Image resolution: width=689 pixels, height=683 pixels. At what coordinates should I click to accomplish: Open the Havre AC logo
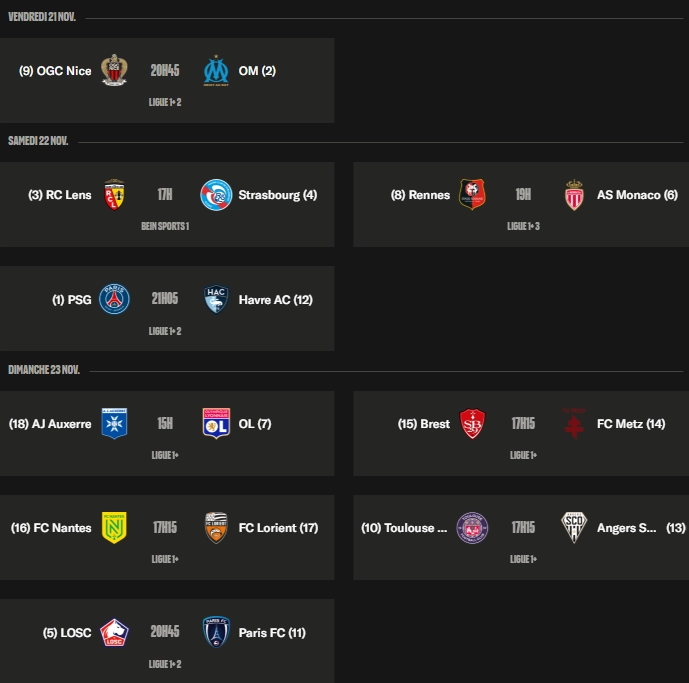point(216,299)
